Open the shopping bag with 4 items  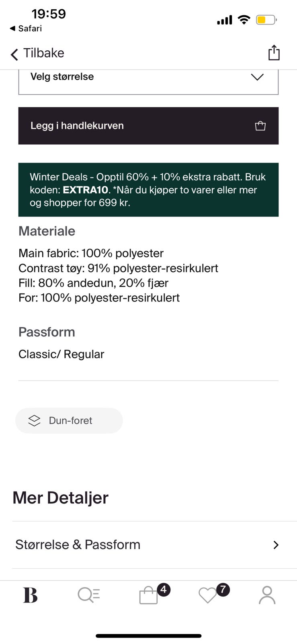(x=149, y=595)
